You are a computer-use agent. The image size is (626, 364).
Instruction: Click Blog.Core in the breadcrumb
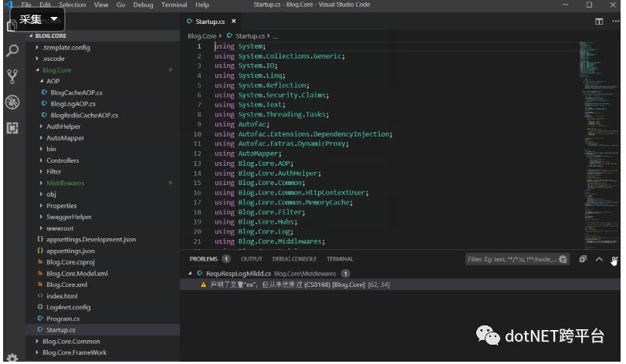[x=201, y=36]
